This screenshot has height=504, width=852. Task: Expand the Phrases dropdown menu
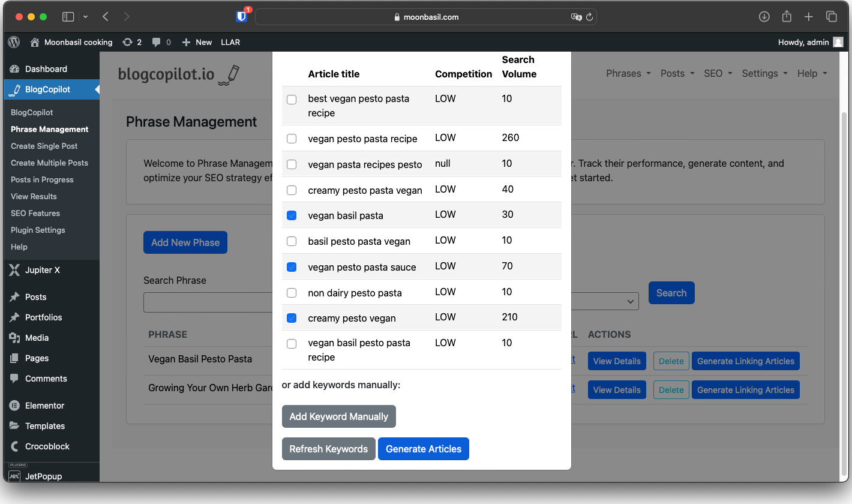click(x=628, y=73)
